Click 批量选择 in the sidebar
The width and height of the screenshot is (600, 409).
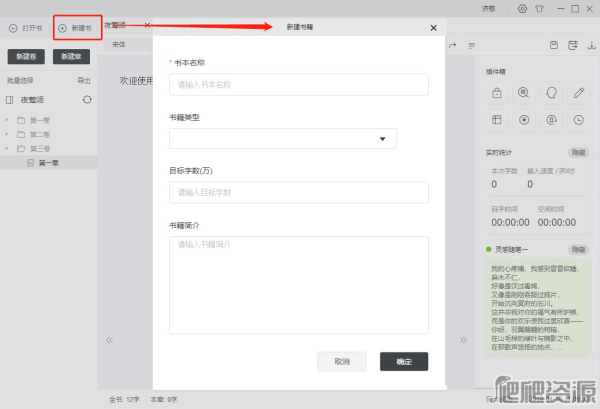point(20,81)
